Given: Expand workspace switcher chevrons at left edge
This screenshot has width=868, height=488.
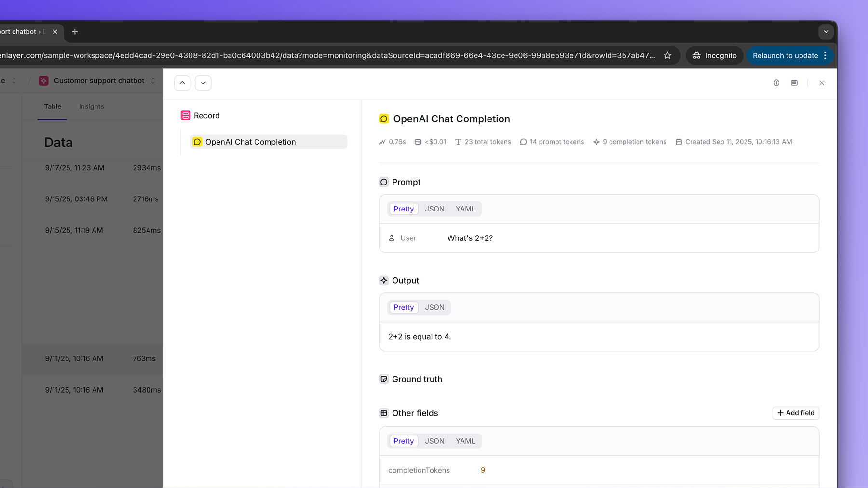Looking at the screenshot, I should pos(14,81).
